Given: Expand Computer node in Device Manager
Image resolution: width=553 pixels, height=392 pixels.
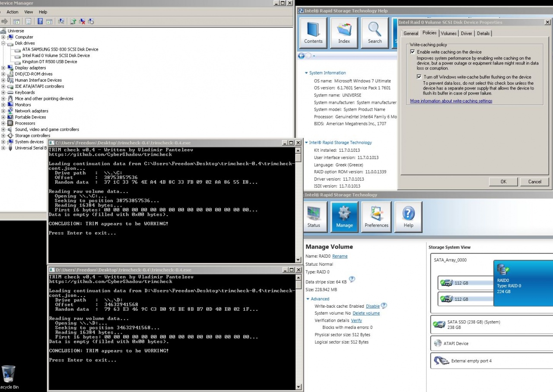Looking at the screenshot, I should tap(3, 37).
